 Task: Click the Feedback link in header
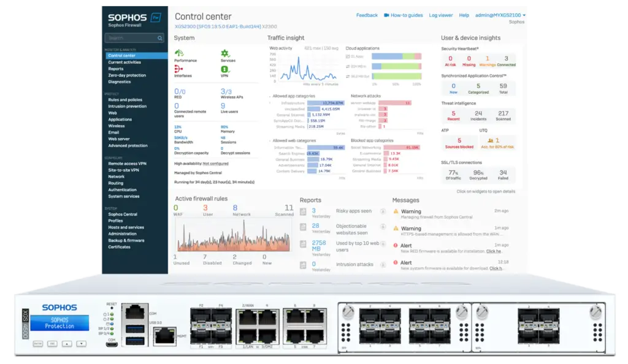click(x=367, y=15)
